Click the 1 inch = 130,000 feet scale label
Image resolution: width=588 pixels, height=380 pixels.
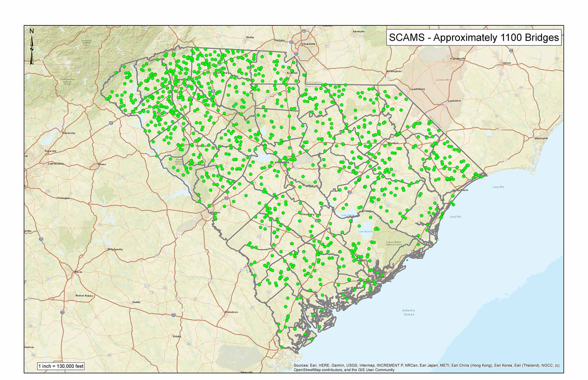pyautogui.click(x=61, y=366)
